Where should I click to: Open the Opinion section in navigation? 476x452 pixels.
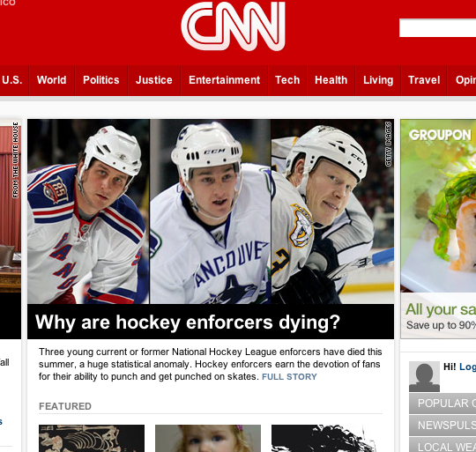[x=462, y=80]
